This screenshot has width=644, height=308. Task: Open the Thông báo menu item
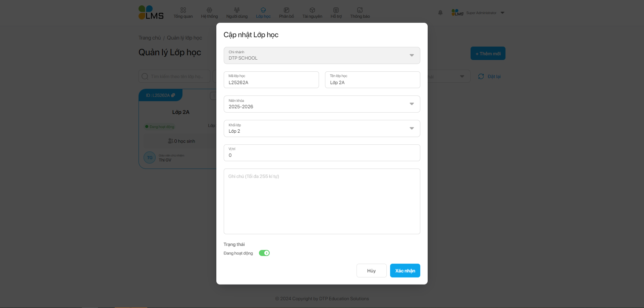pyautogui.click(x=360, y=13)
